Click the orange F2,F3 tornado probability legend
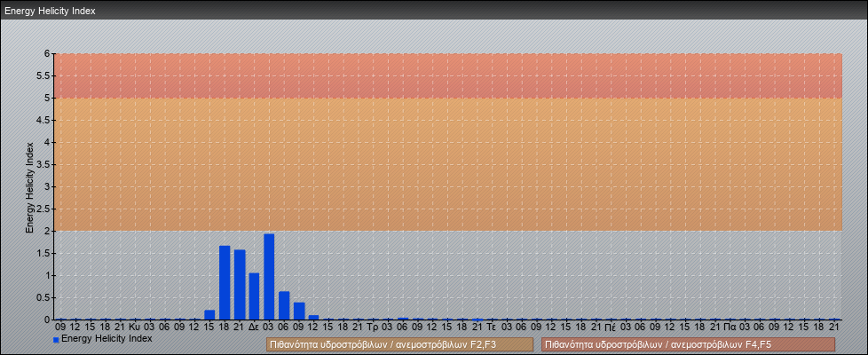 click(x=399, y=344)
